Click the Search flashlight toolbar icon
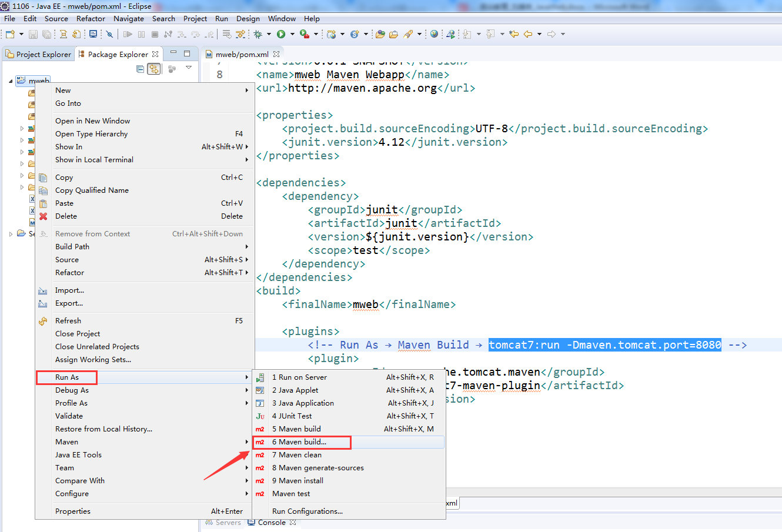This screenshot has width=782, height=532. pos(408,34)
